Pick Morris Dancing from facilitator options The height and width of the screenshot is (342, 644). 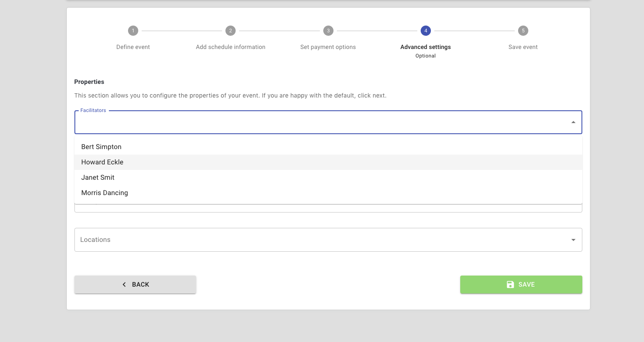pyautogui.click(x=105, y=193)
